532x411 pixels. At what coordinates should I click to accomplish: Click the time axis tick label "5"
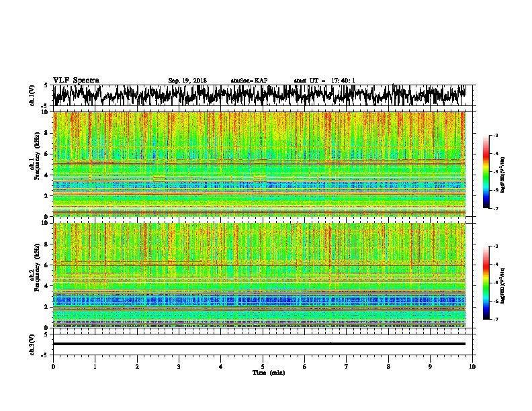[x=263, y=367]
